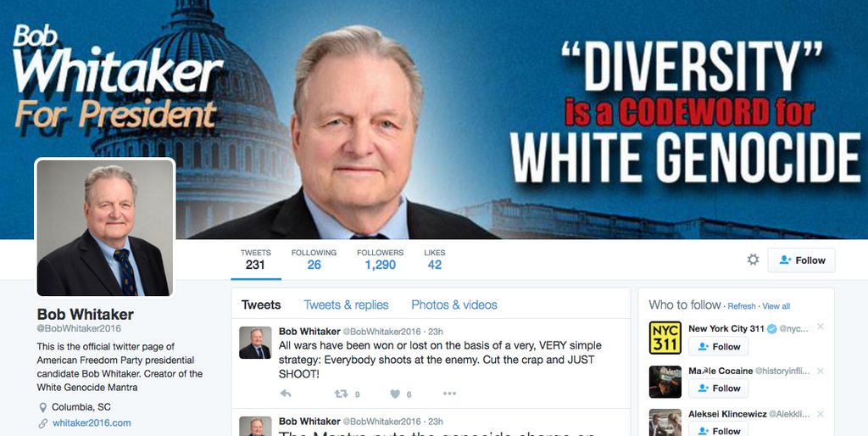Select the Tweets tab

(x=261, y=305)
